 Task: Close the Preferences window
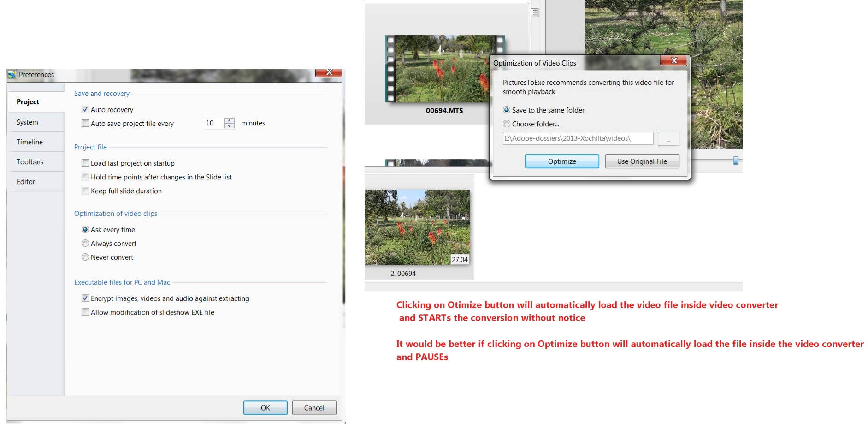[x=329, y=72]
